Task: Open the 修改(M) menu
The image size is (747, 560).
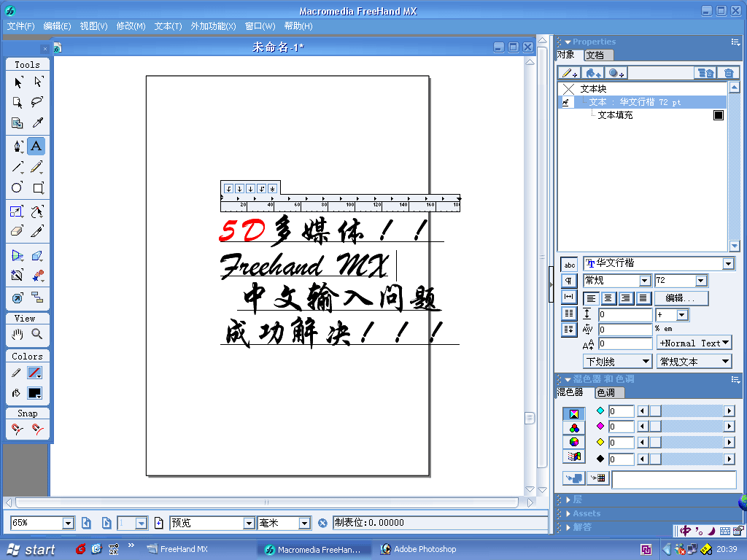Action: pyautogui.click(x=131, y=26)
